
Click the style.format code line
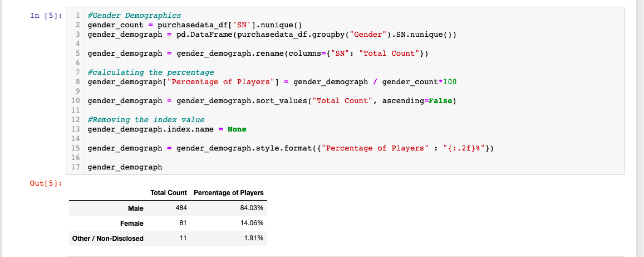(x=291, y=148)
